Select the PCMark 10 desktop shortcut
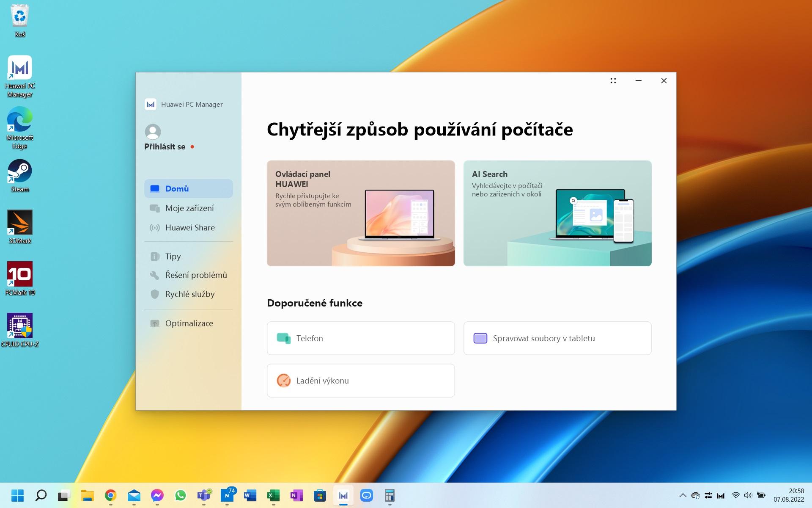812x508 pixels. pyautogui.click(x=20, y=279)
